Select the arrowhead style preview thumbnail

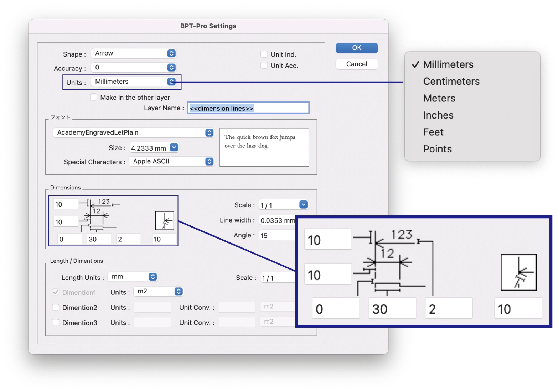(x=164, y=220)
